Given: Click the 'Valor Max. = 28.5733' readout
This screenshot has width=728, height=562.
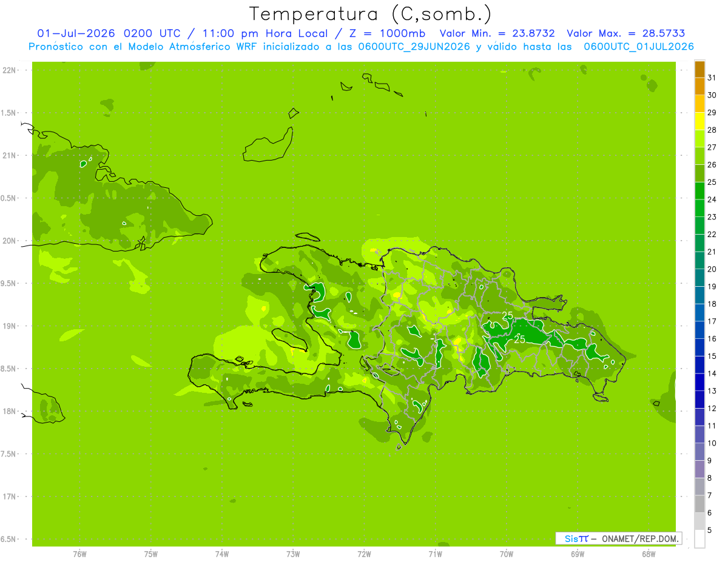Looking at the screenshot, I should coord(627,33).
